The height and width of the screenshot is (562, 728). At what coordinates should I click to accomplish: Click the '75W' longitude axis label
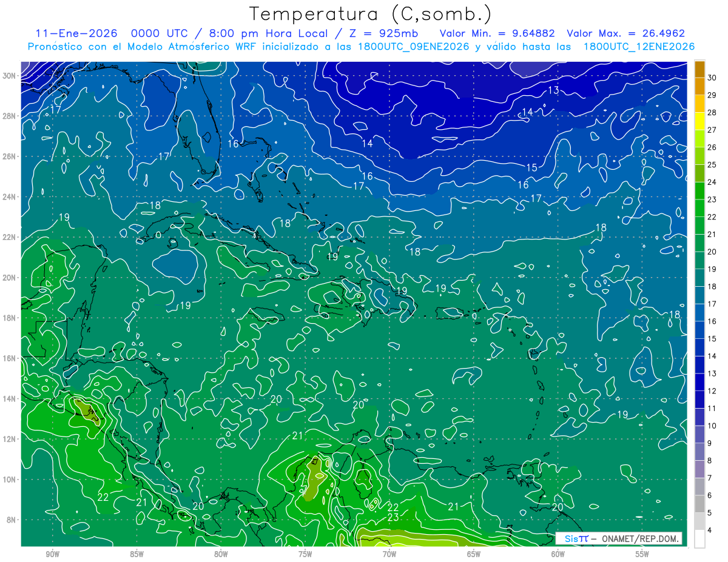[x=305, y=555]
